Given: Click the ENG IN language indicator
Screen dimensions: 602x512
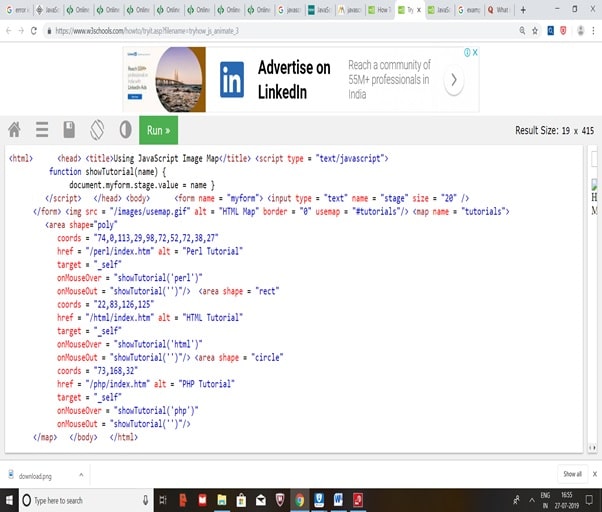Looking at the screenshot, I should pos(545,500).
